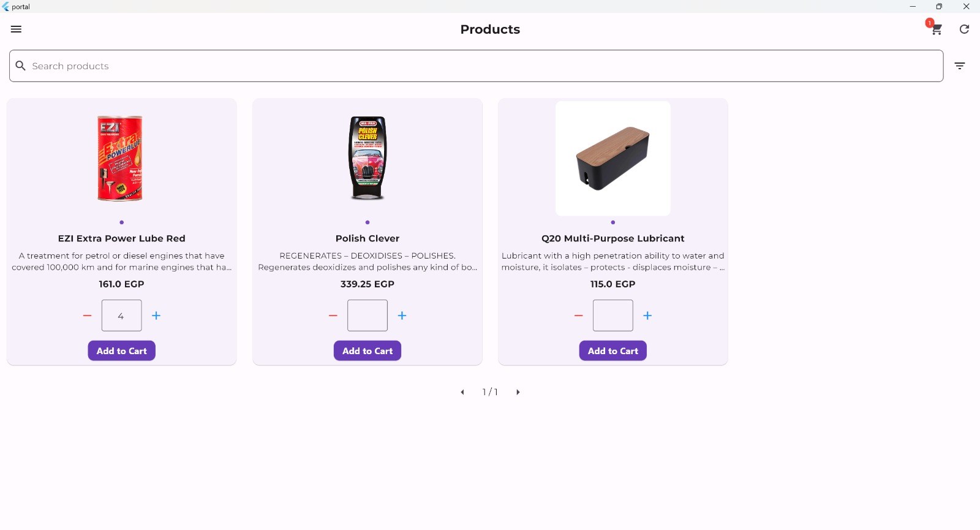Image resolution: width=980 pixels, height=530 pixels.
Task: Refresh the products list
Action: 965,29
